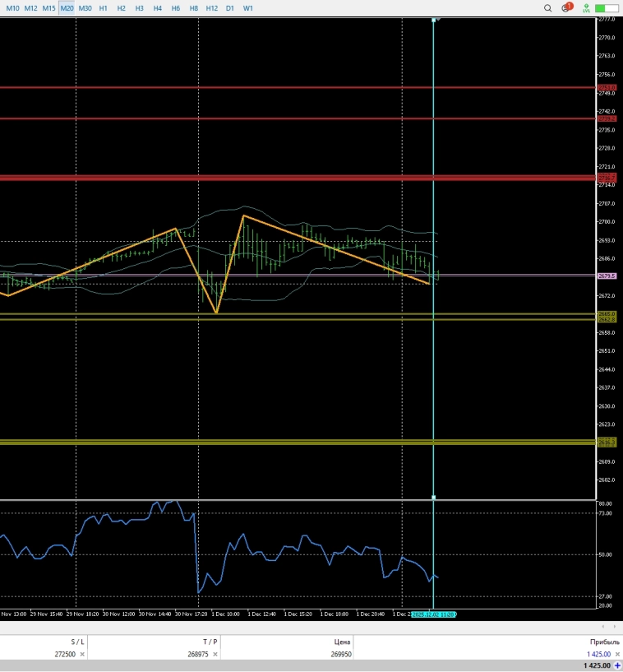The width and height of the screenshot is (623, 672).
Task: Select the red level label 2739.2
Action: click(607, 118)
